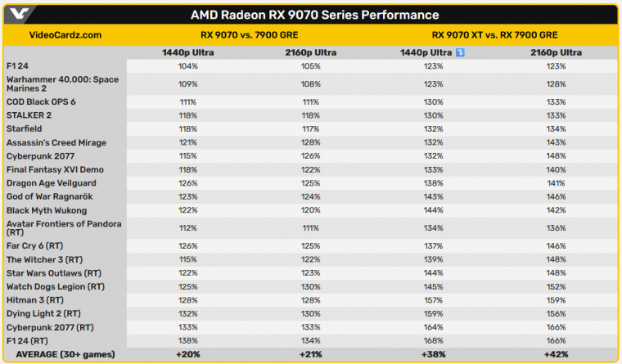Click the +42% average value cell
Screen dimensions: 622x364
point(557,354)
